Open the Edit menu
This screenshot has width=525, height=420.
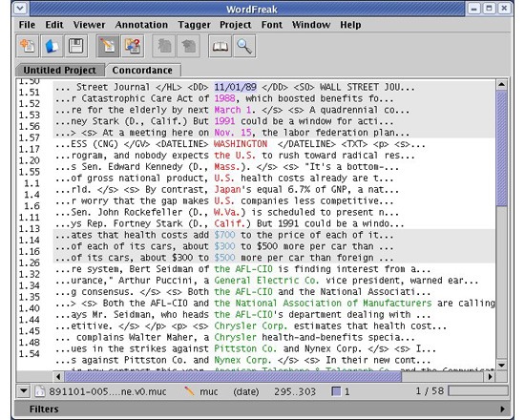click(x=54, y=25)
